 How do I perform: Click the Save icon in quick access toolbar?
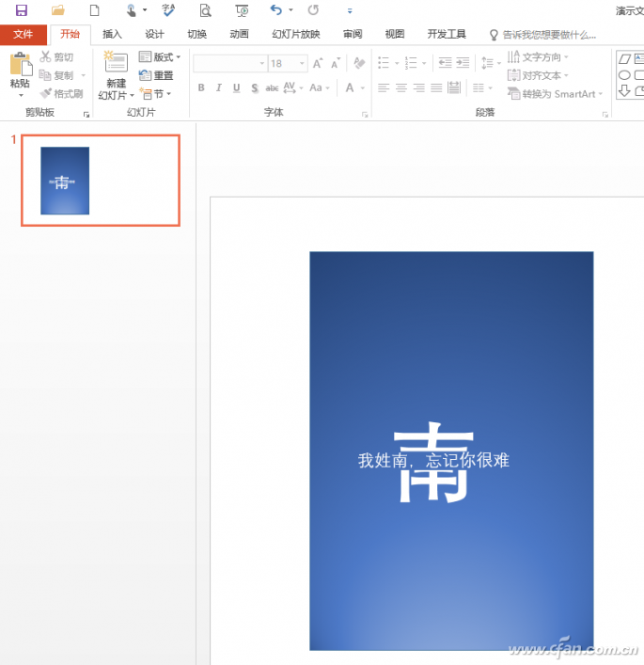click(22, 10)
